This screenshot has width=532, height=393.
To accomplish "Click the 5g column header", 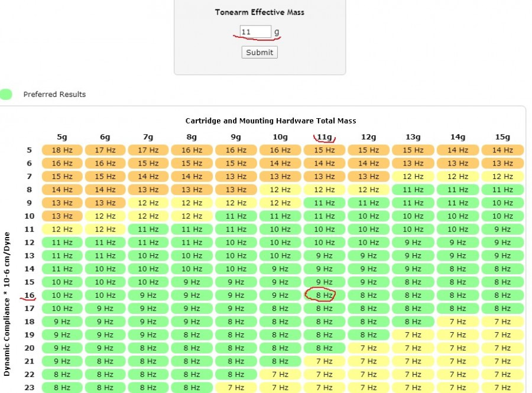I will click(x=62, y=137).
